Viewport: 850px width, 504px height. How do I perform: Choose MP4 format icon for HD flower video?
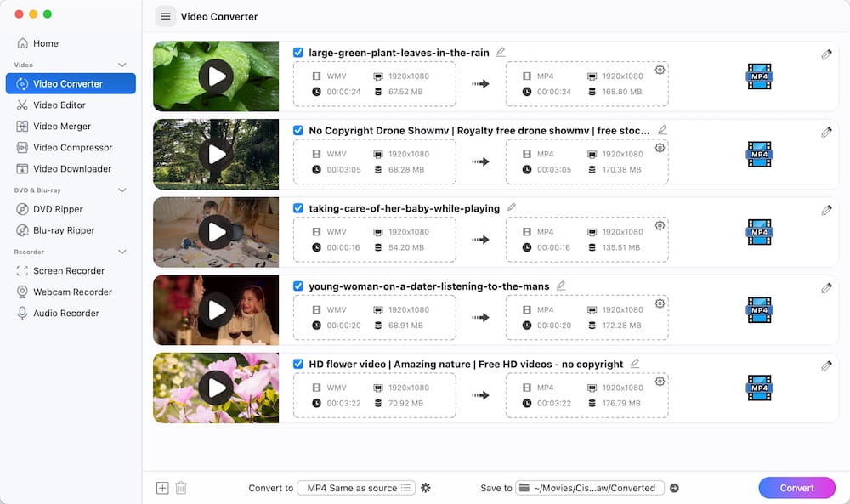click(759, 388)
